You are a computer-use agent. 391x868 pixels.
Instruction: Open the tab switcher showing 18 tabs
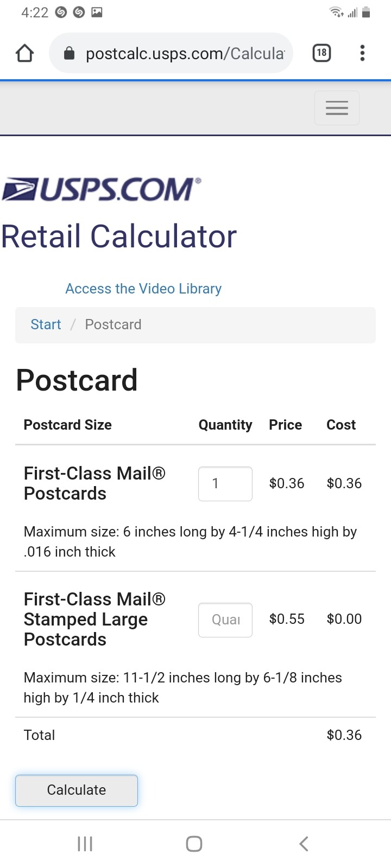pos(321,53)
